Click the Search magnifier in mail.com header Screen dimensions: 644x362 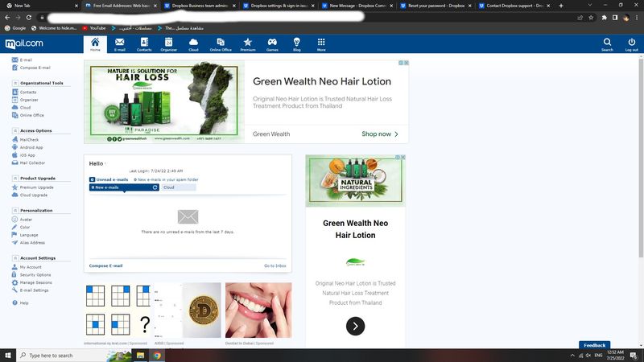click(x=607, y=44)
